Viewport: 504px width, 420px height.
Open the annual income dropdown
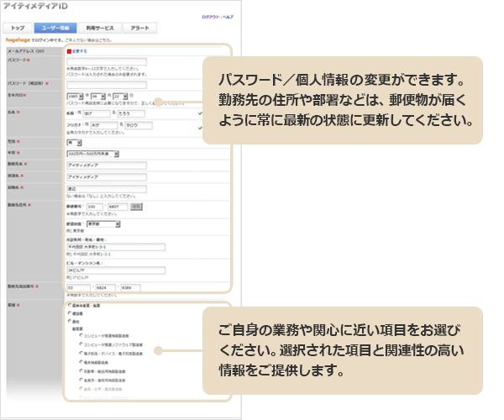pyautogui.click(x=93, y=154)
